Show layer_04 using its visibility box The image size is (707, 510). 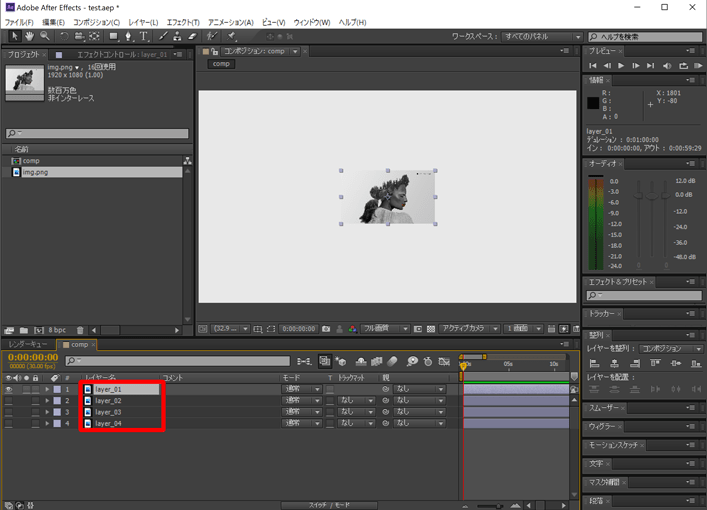coord(9,423)
